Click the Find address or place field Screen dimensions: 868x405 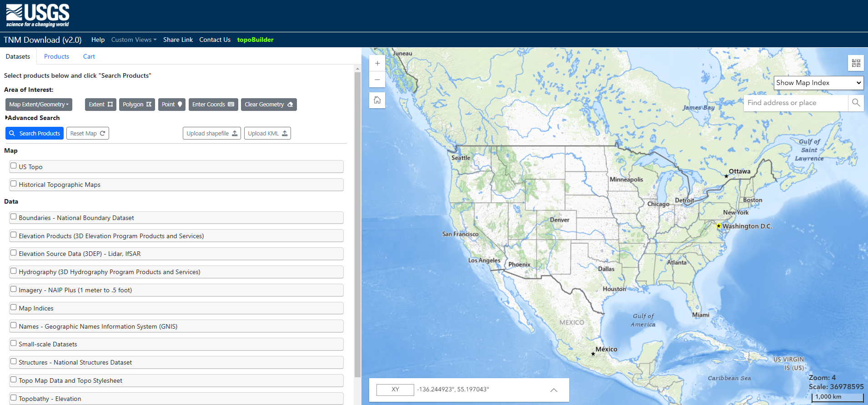(x=796, y=103)
